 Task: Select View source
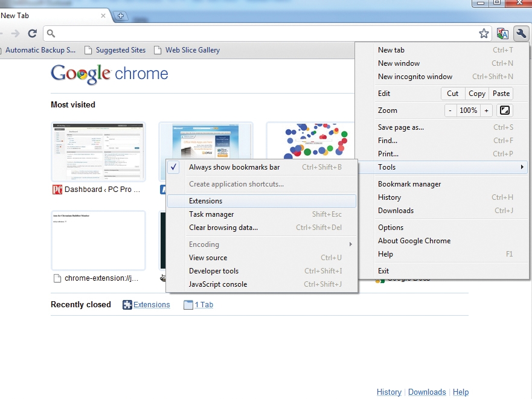[261, 258]
